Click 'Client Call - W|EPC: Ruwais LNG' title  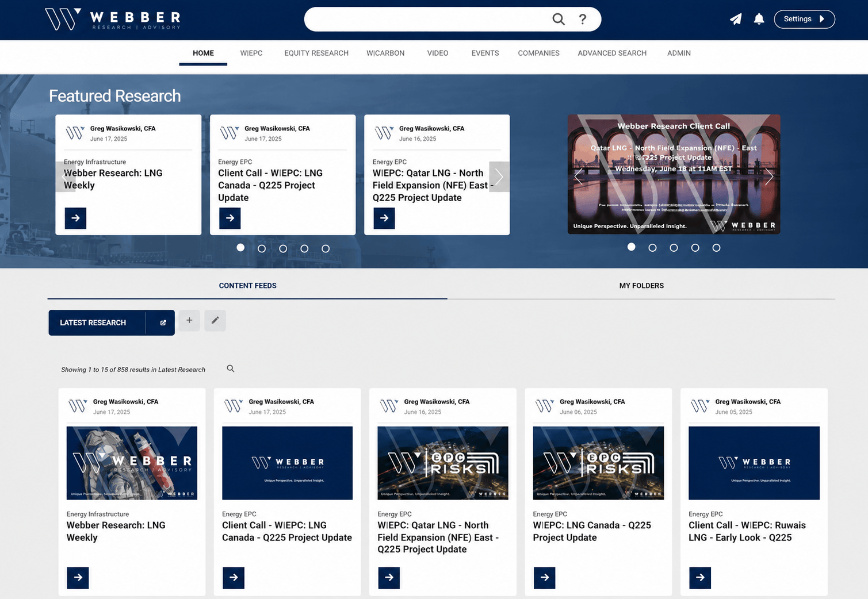coord(747,532)
